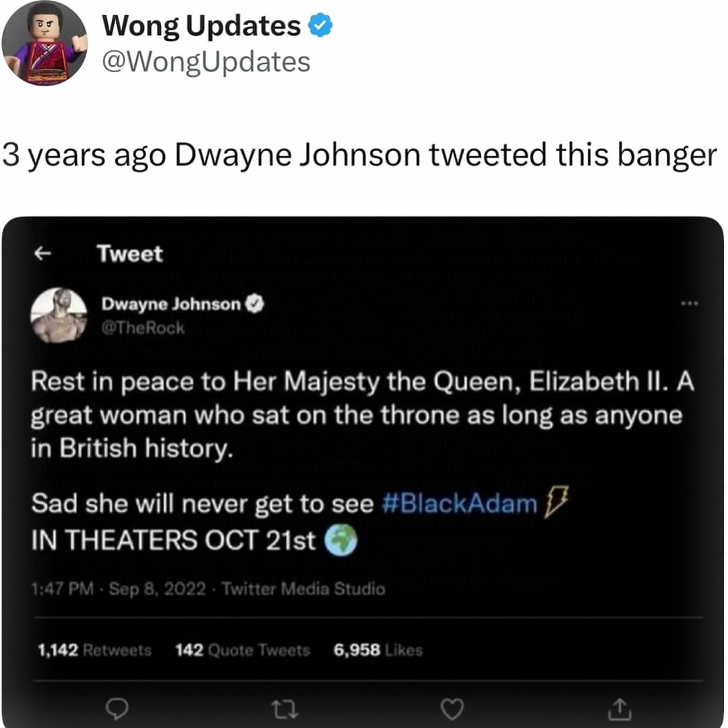This screenshot has height=728, width=728.
Task: Click the #BlackAdam hashtag link
Action: tap(459, 504)
